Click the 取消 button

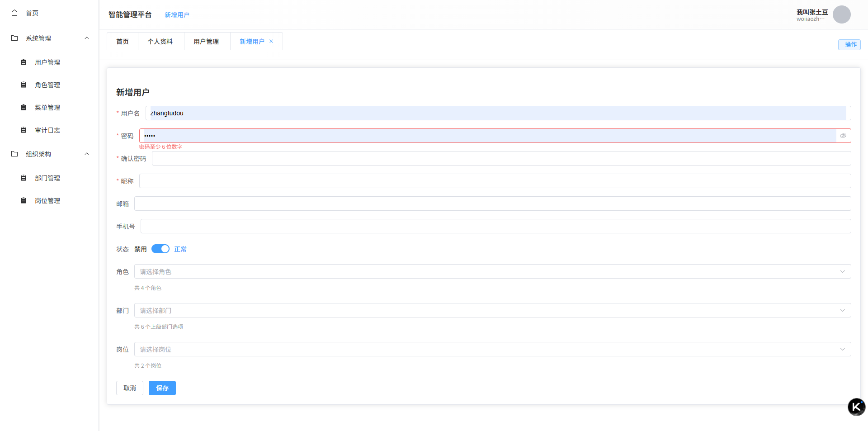[x=130, y=388]
